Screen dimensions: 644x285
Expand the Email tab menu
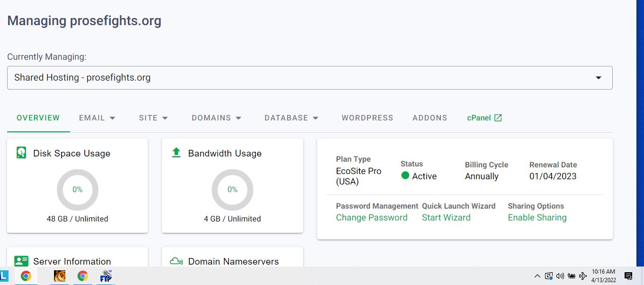tap(97, 118)
